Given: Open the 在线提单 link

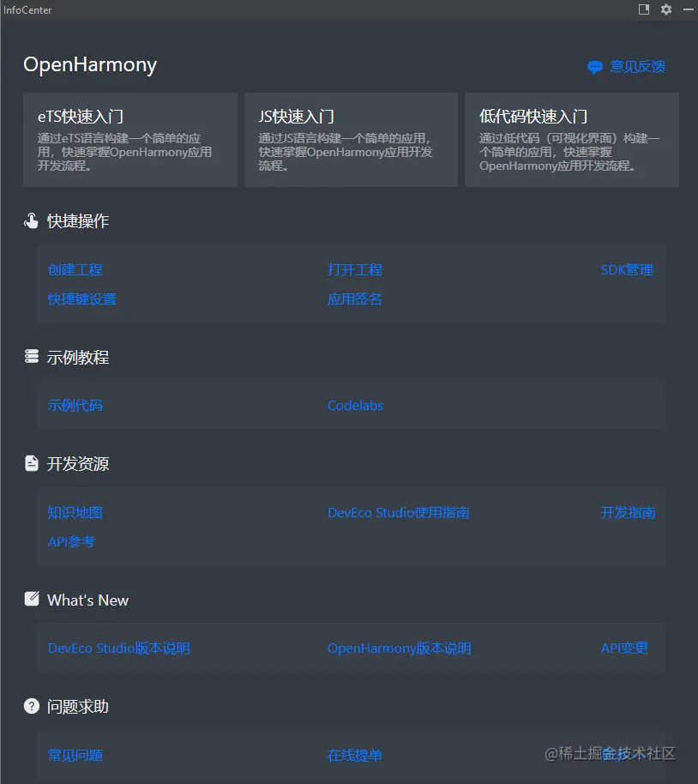Looking at the screenshot, I should (x=355, y=755).
